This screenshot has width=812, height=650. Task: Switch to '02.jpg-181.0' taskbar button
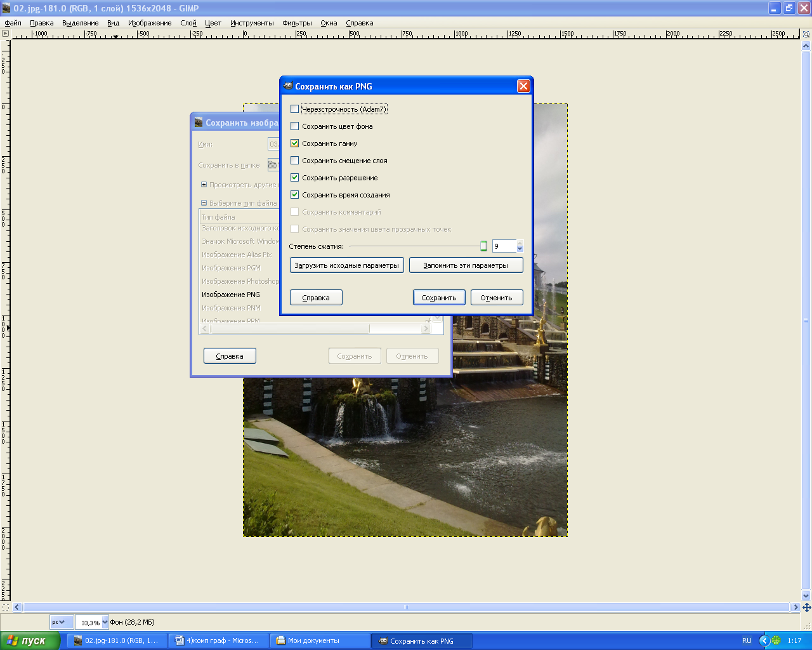[x=117, y=640]
